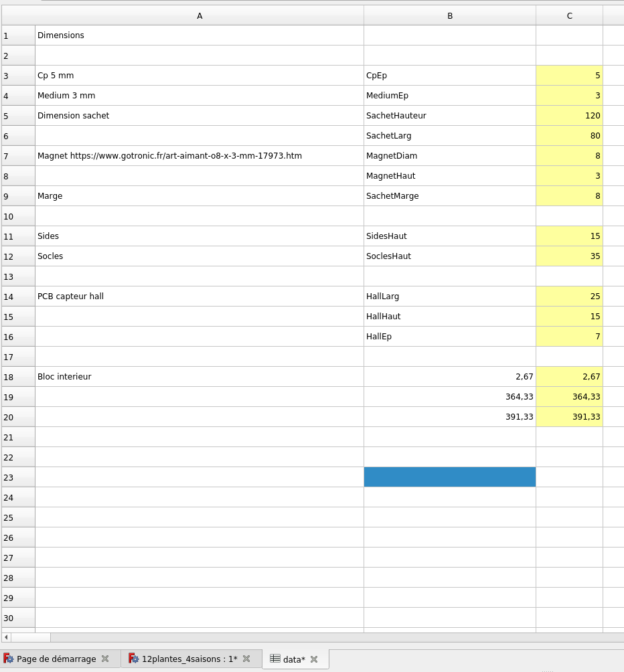The width and height of the screenshot is (624, 672).
Task: Select row 1 header
Action: tap(18, 35)
